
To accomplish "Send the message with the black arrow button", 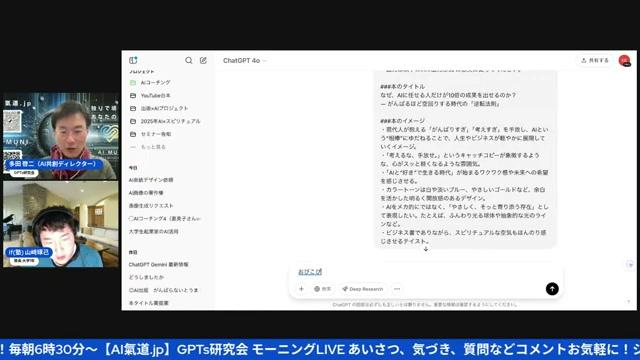I will tap(552, 289).
